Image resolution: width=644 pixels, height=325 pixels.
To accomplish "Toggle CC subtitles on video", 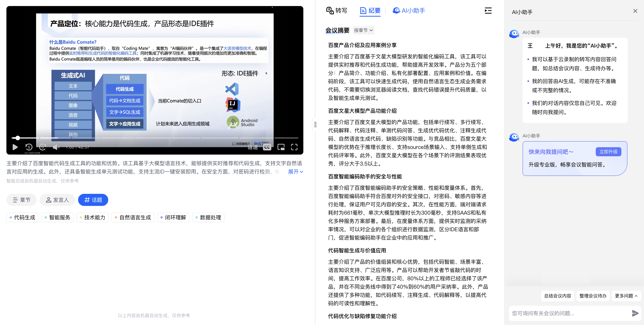I will [x=267, y=147].
